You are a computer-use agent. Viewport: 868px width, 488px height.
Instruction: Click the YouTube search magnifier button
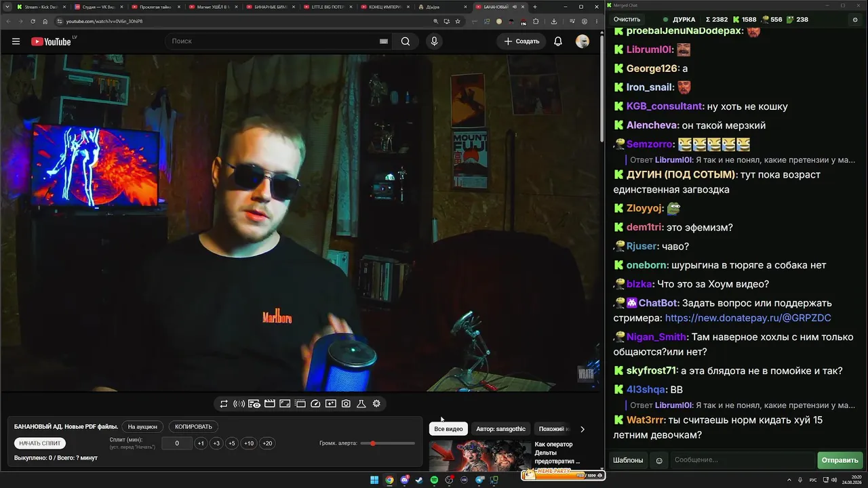(x=406, y=41)
